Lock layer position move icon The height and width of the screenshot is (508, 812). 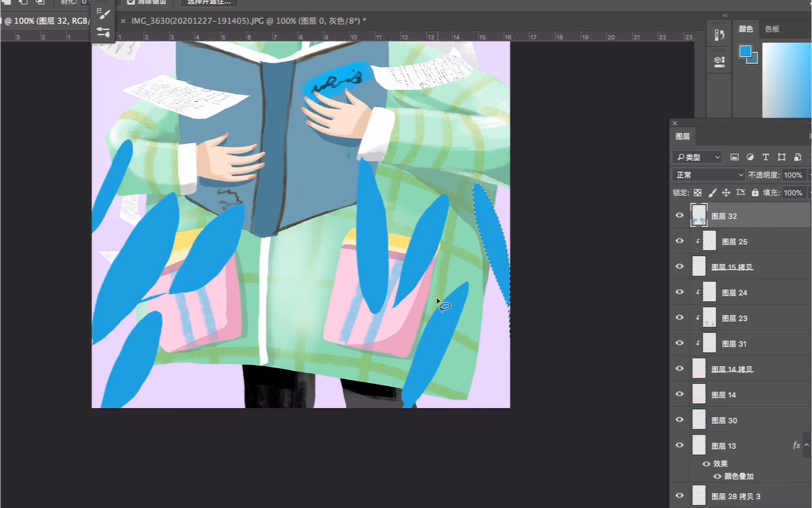726,192
